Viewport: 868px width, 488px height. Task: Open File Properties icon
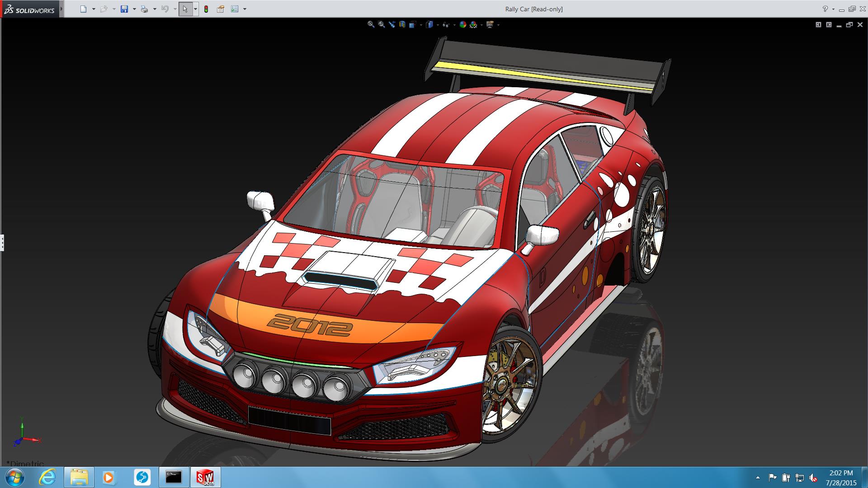point(221,9)
